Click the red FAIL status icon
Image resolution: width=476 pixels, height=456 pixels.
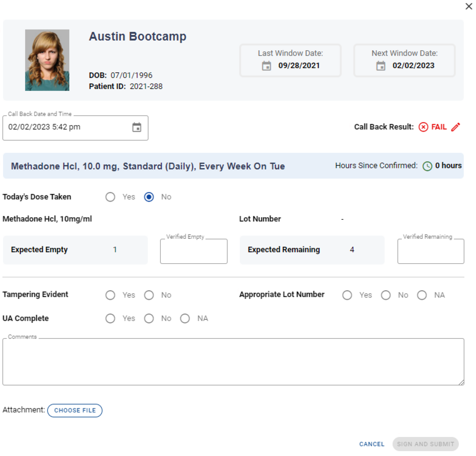tap(423, 127)
